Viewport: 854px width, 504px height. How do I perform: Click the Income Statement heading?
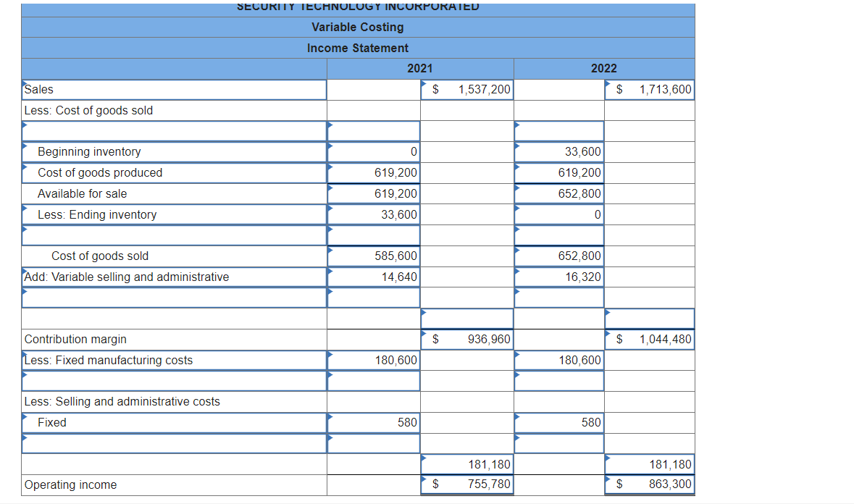click(x=358, y=49)
